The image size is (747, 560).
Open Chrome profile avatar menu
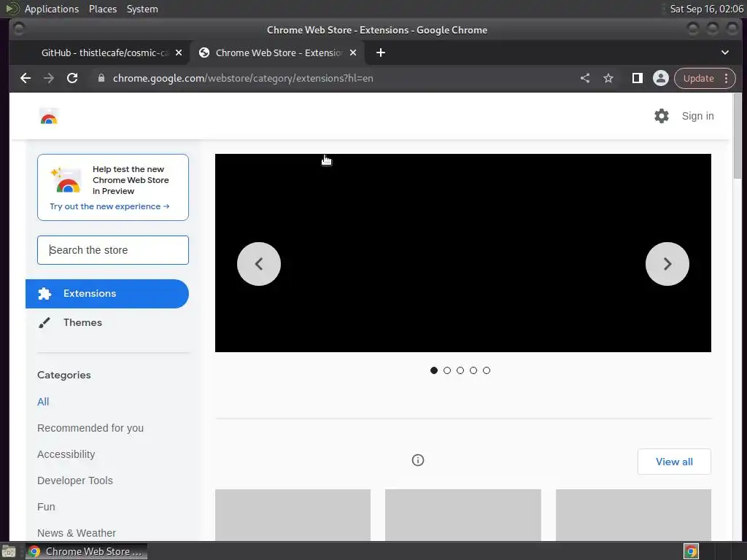(x=661, y=78)
